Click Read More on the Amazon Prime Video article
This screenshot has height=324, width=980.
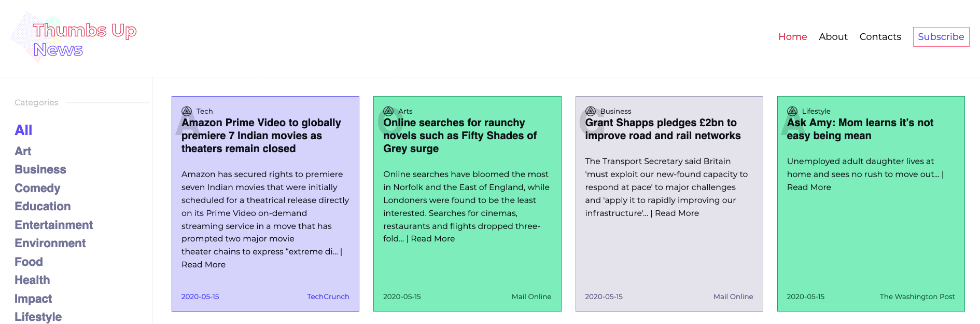tap(203, 264)
